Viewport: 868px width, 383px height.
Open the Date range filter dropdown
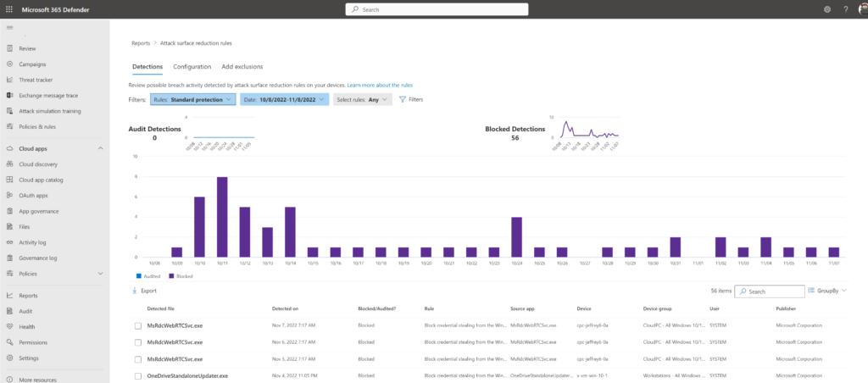284,100
